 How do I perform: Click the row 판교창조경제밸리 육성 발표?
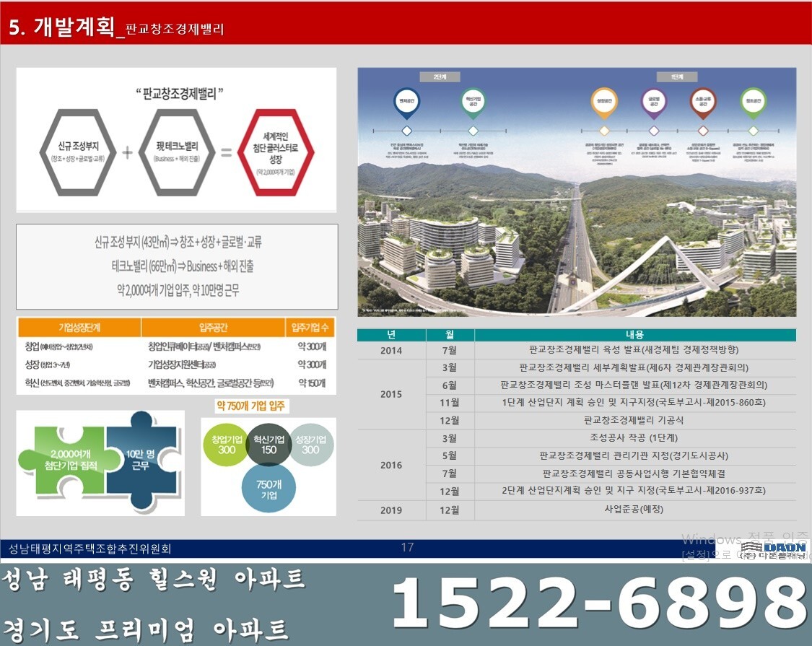634,350
